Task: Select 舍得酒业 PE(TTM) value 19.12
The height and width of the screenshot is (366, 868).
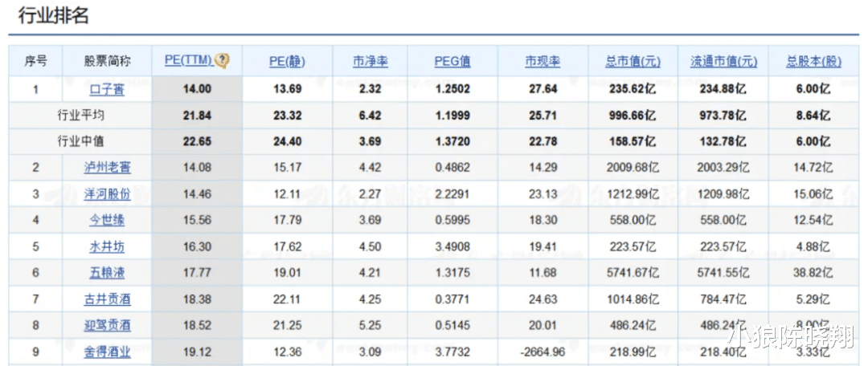Action: coord(197,352)
